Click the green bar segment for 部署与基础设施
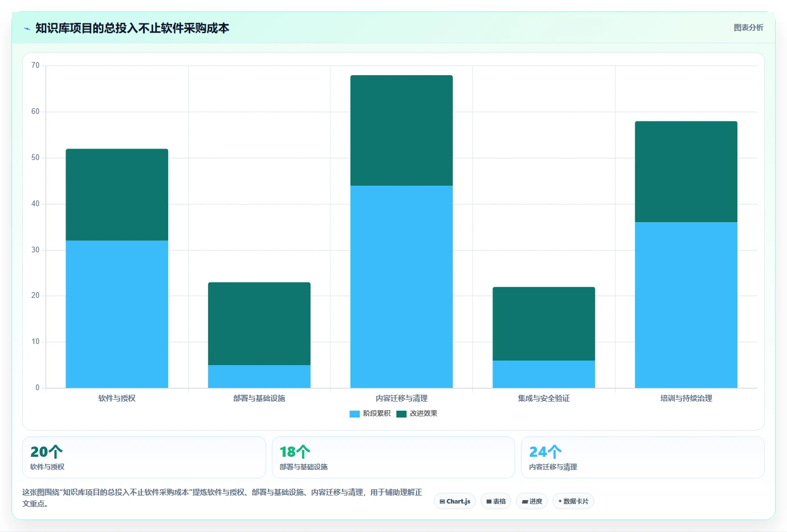 259,324
